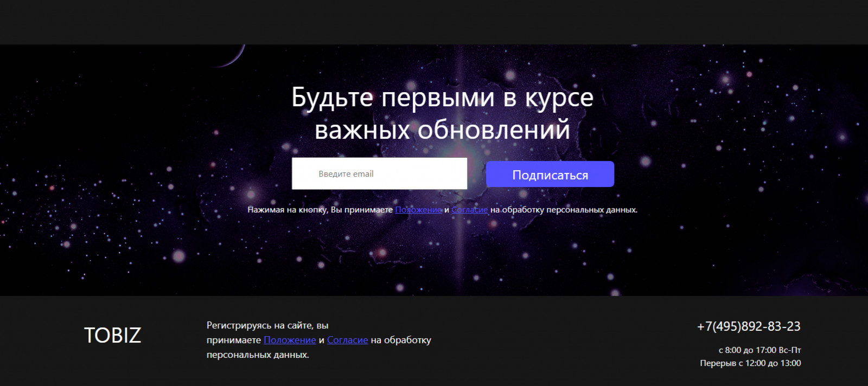Click phone number +7(495)892-83-23
Viewport: 868px width, 386px height.
coord(749,326)
